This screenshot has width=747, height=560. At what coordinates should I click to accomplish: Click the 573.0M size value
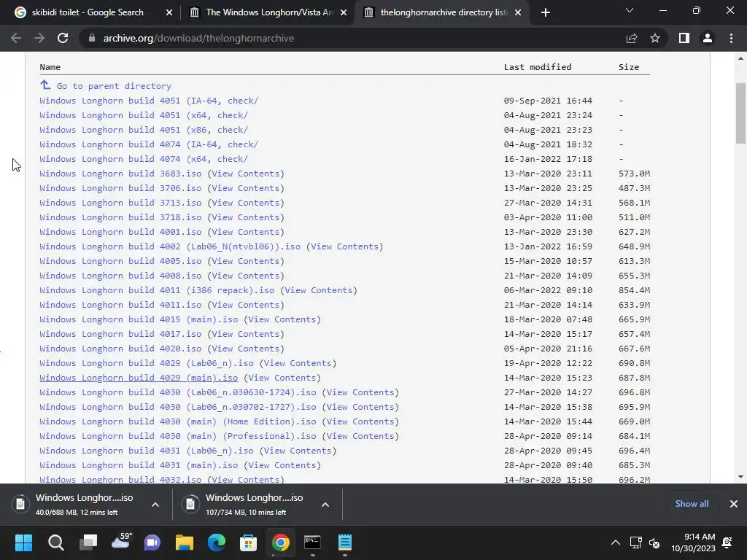pos(634,174)
